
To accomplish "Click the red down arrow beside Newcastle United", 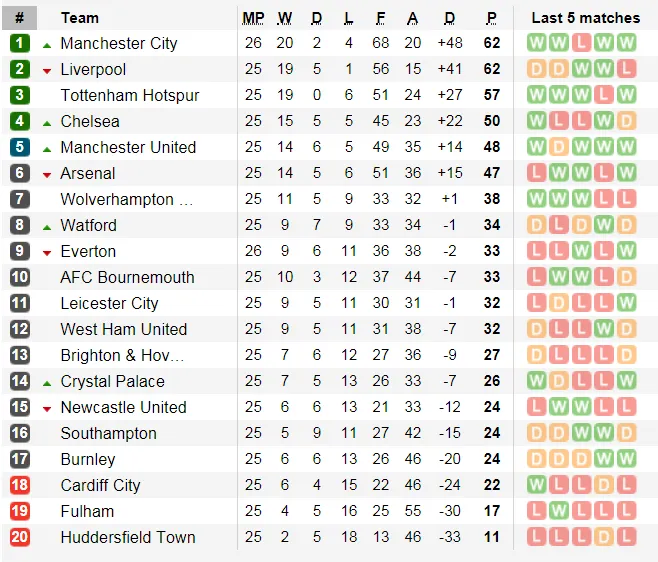I will pyautogui.click(x=47, y=408).
